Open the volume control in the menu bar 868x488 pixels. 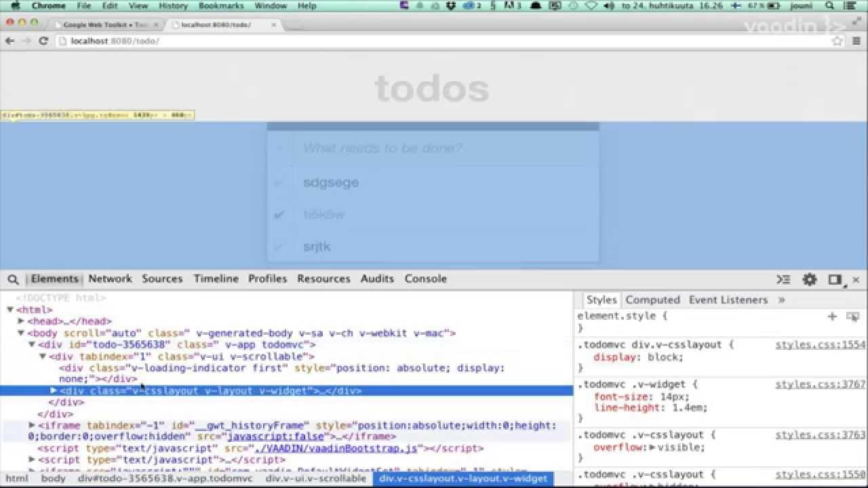pyautogui.click(x=608, y=5)
